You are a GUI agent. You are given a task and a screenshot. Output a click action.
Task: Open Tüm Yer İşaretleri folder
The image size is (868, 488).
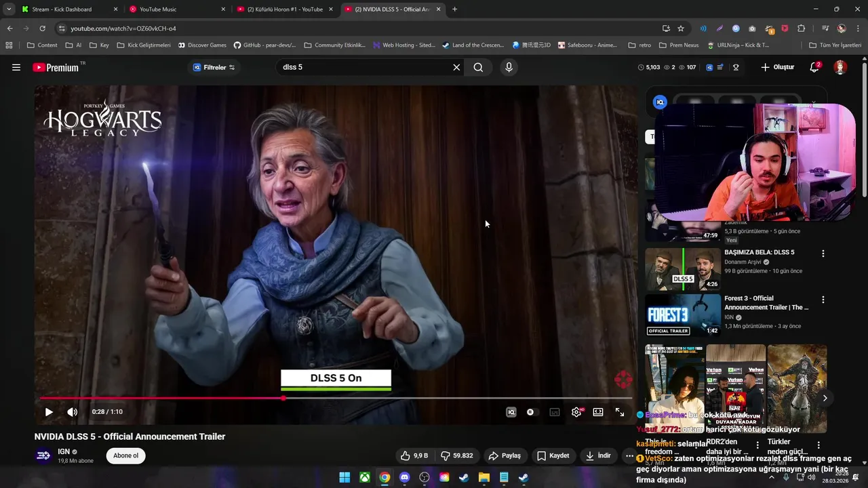(835, 45)
